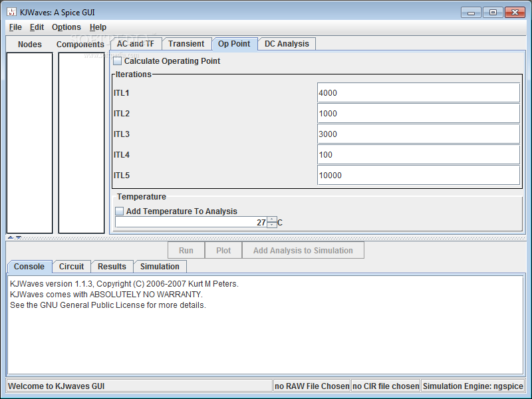Increase temperature with spinner up arrow

click(x=272, y=219)
